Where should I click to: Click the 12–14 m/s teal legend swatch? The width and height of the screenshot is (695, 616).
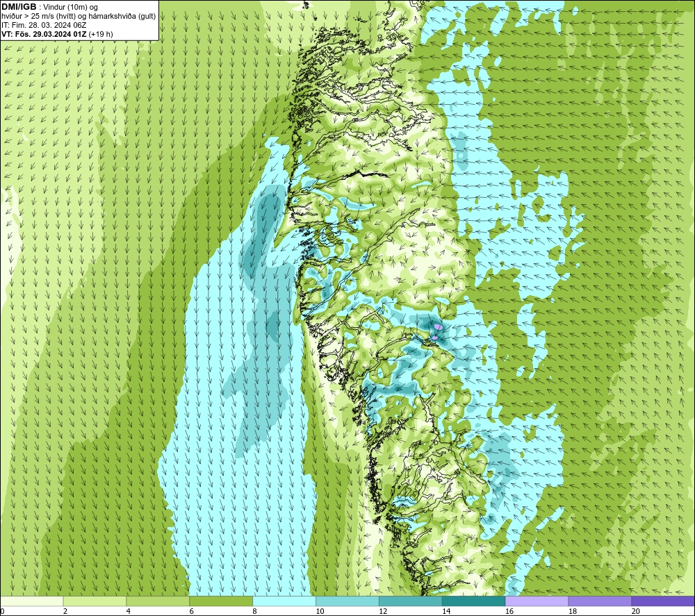411,601
